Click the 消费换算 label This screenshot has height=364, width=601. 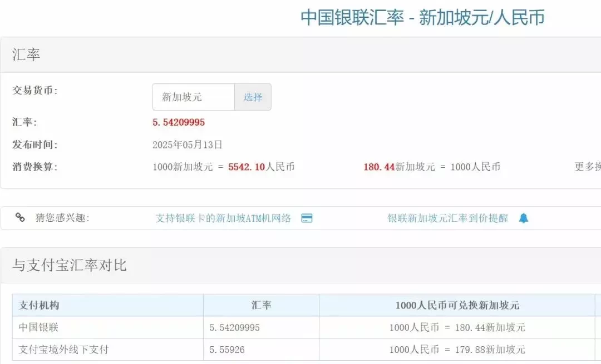35,167
